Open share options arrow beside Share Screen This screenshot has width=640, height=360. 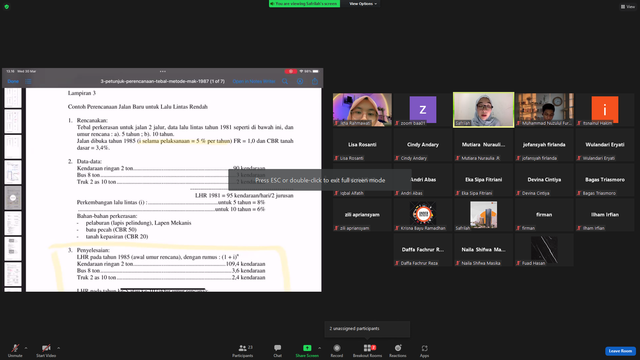pyautogui.click(x=319, y=348)
